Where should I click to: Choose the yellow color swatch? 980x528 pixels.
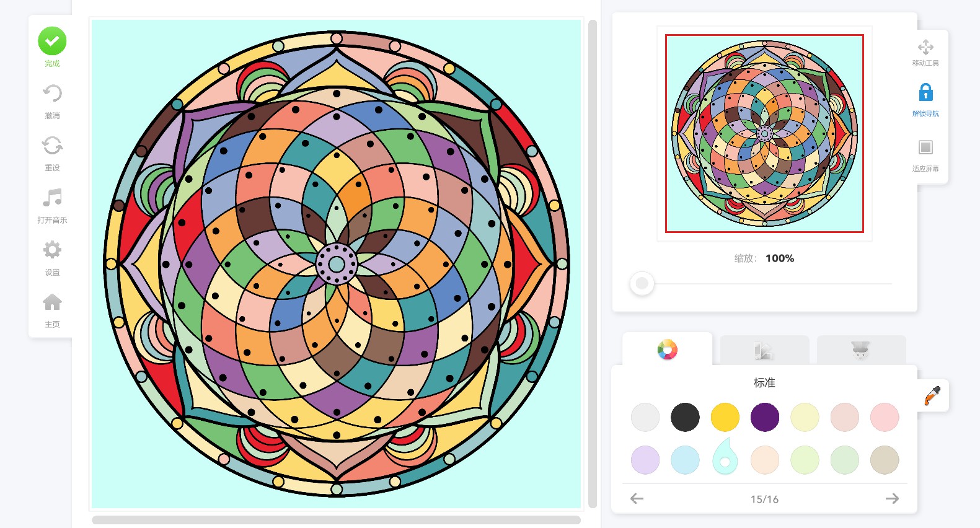point(725,417)
